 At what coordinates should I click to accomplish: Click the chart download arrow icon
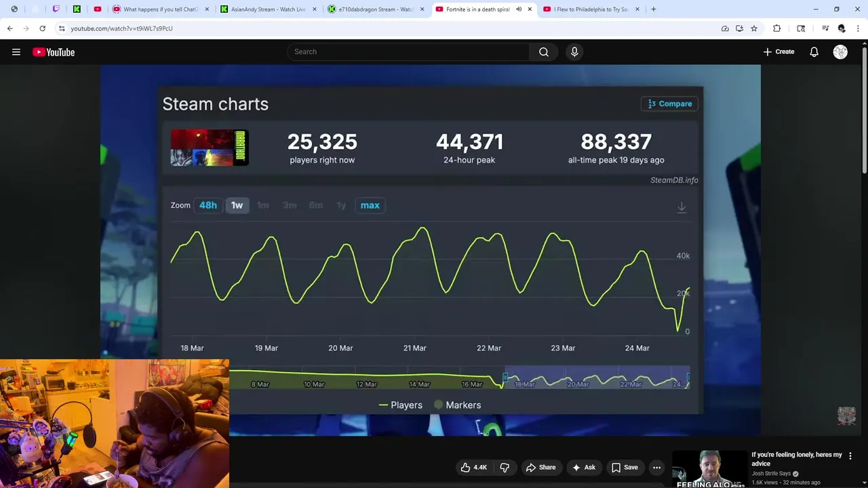pos(682,207)
